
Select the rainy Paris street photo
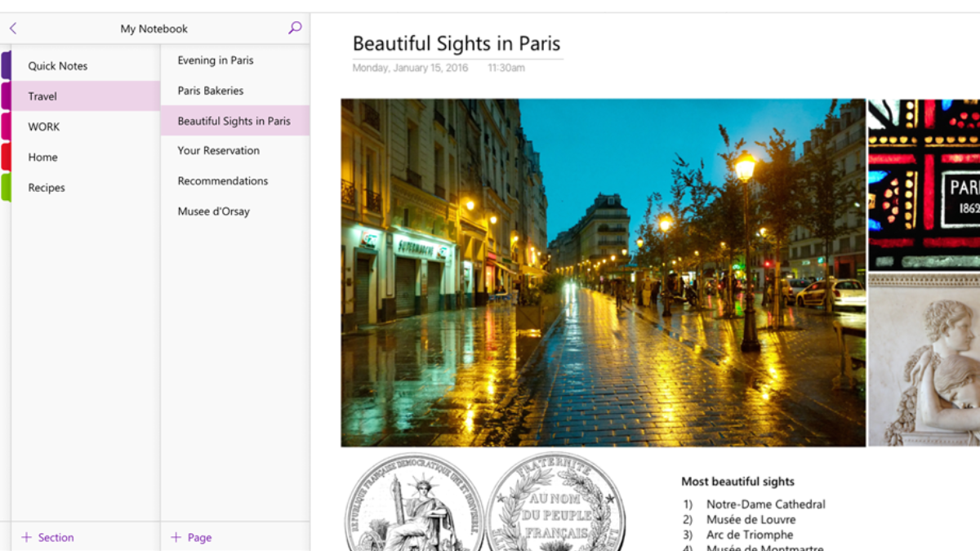pos(603,273)
